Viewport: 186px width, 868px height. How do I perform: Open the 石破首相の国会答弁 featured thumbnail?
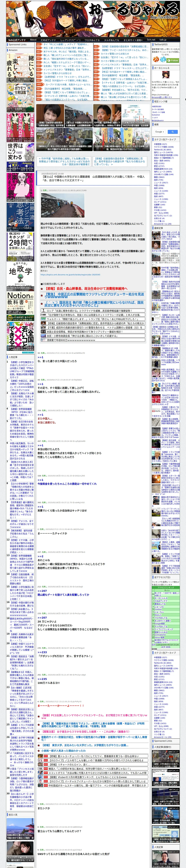point(50,116)
